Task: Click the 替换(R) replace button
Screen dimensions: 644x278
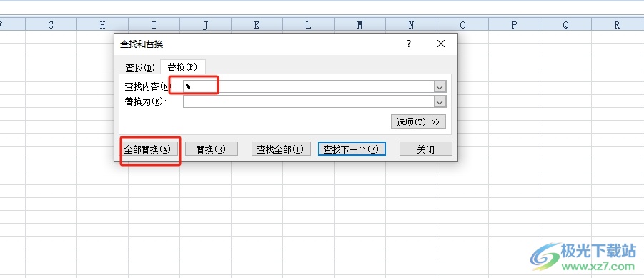Action: pyautogui.click(x=212, y=149)
